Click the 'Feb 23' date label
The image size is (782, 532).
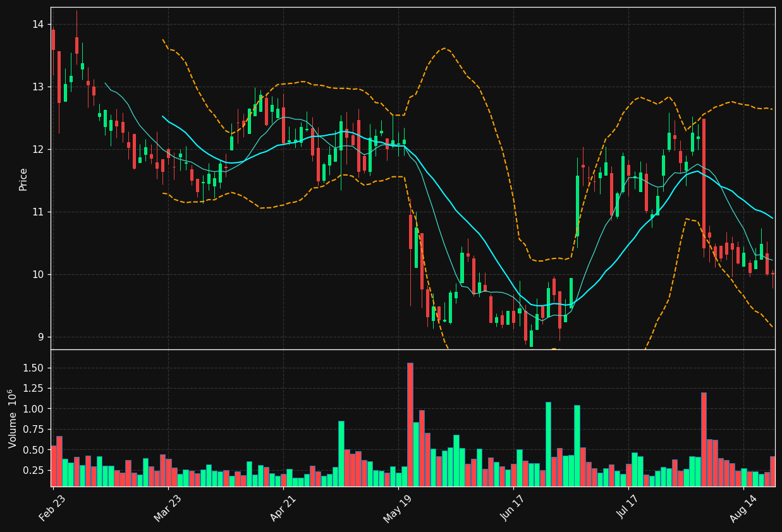coord(52,507)
